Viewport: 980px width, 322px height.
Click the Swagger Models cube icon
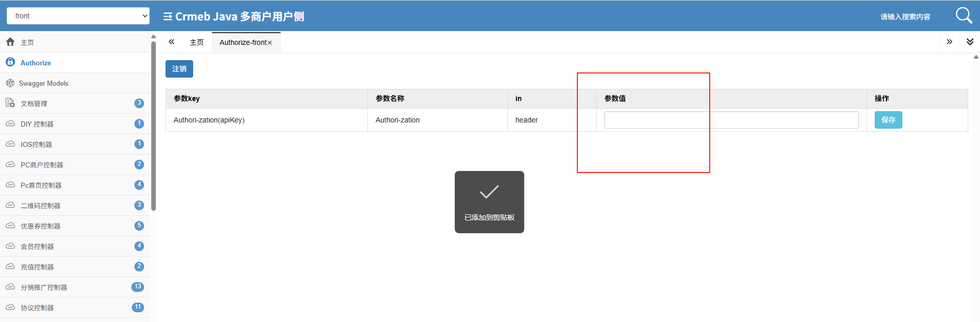(x=10, y=83)
